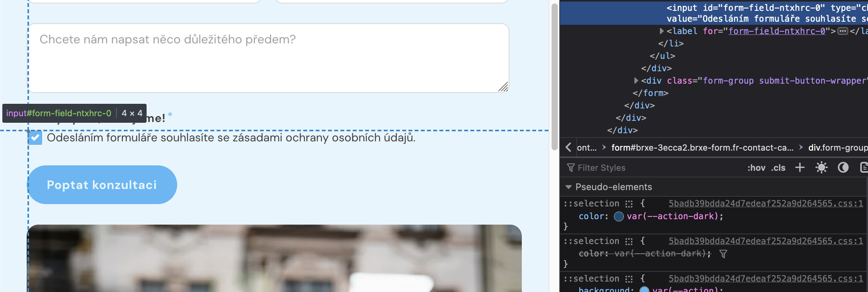Expand the label for form-field-ntxhrc-0 node
Screen dimensions: 868x292
tap(661, 31)
